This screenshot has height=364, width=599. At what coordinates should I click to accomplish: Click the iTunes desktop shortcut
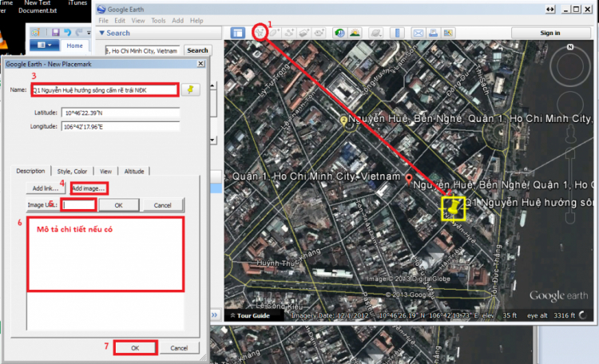(77, 3)
